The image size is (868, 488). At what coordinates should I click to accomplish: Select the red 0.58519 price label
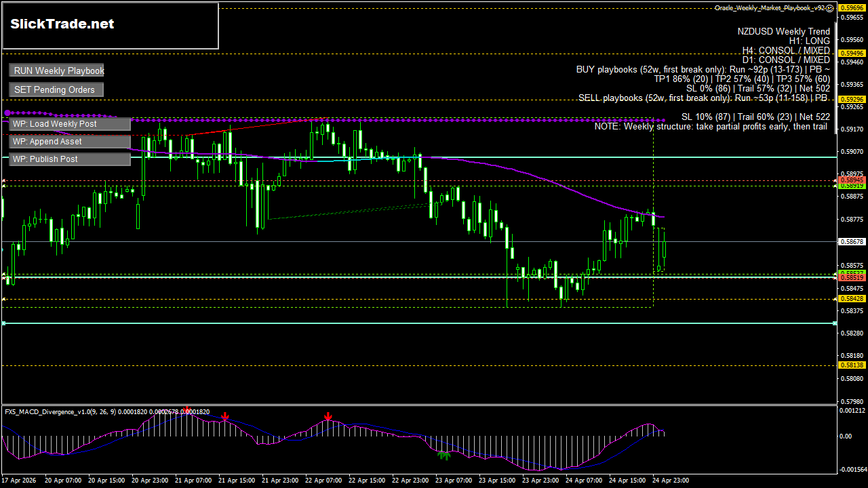click(852, 278)
